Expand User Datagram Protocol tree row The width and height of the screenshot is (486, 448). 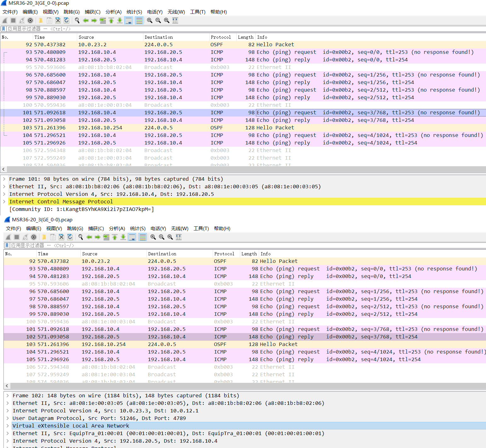point(8,418)
